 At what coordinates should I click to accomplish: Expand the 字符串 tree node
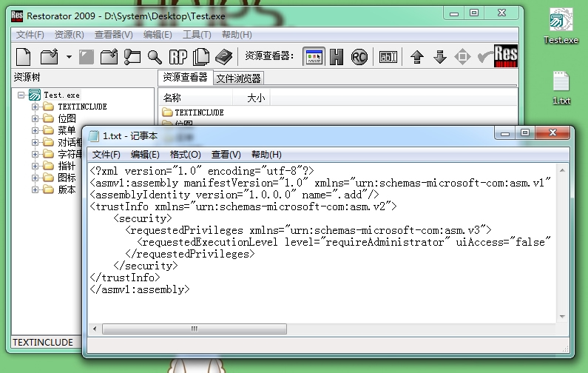point(35,154)
